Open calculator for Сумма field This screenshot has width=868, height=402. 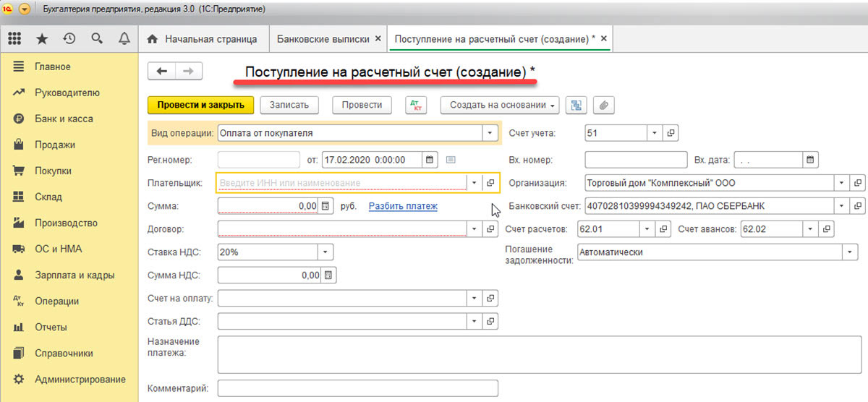coord(326,206)
